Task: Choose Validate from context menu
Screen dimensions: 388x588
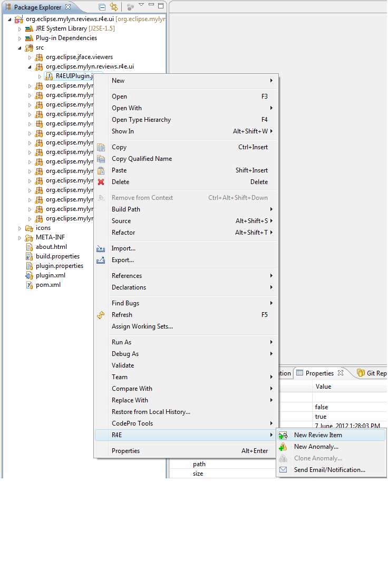Action: coord(186,365)
